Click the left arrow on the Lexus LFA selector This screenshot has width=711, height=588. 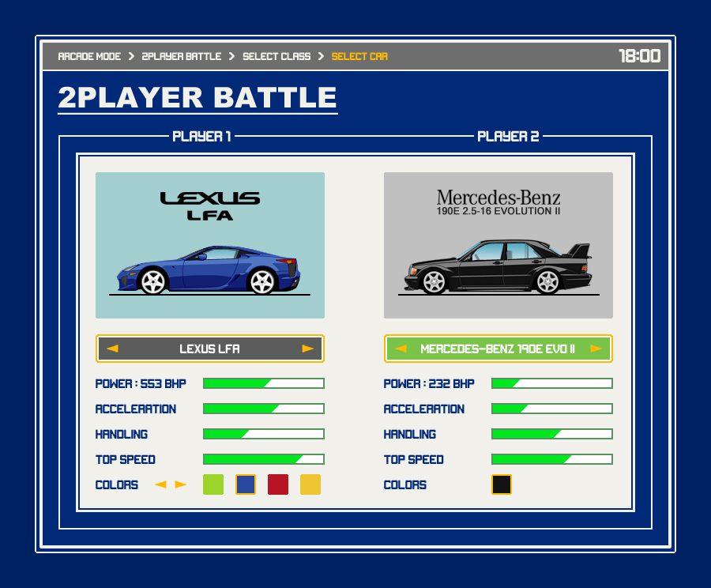pyautogui.click(x=112, y=349)
